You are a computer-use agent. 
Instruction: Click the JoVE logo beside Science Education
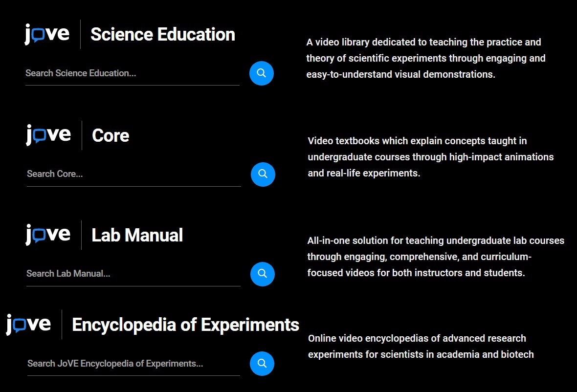47,34
